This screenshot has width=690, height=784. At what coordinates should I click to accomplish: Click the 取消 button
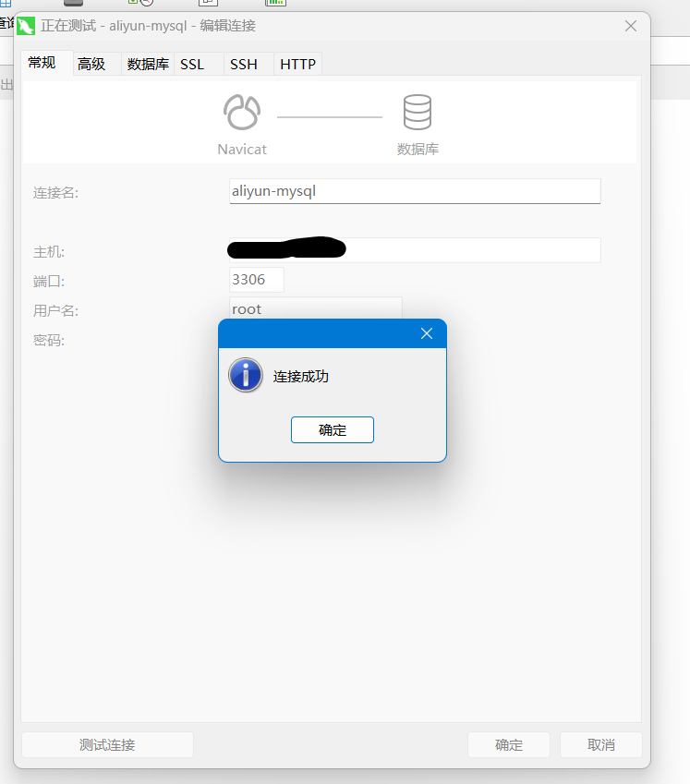pos(601,745)
